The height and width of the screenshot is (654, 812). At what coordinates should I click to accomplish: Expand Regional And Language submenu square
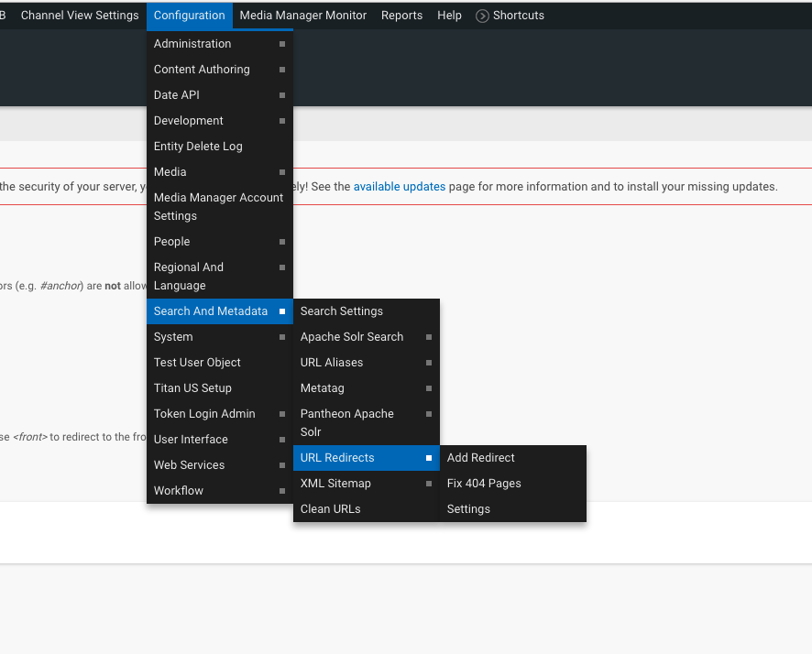282,267
